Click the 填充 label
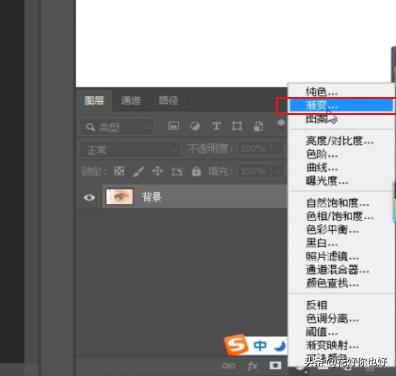The width and height of the screenshot is (396, 376). [220, 172]
